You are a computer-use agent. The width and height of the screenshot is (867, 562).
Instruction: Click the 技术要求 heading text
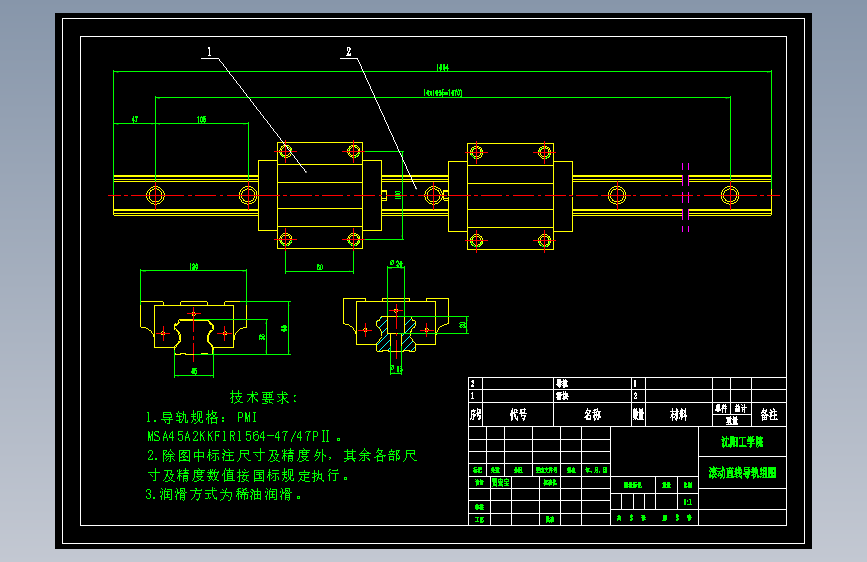(x=264, y=397)
